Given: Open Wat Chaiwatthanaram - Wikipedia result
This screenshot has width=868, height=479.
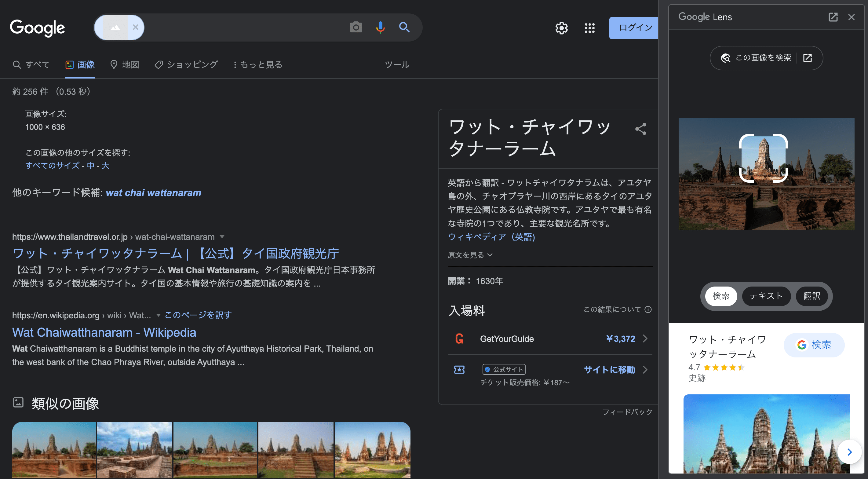Looking at the screenshot, I should (x=104, y=332).
